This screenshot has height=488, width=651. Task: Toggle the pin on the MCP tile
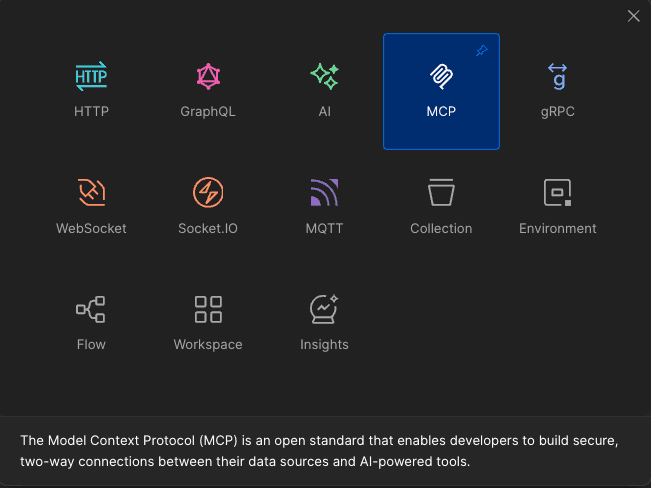482,51
